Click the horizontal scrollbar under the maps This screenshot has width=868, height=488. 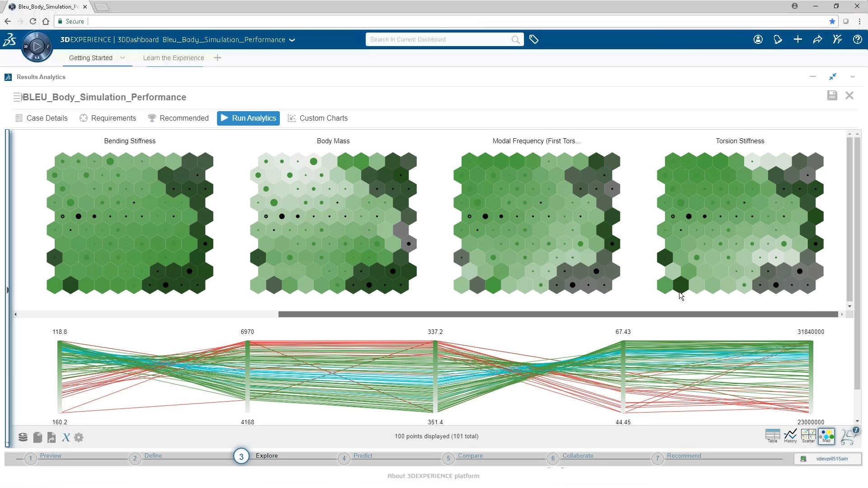558,314
